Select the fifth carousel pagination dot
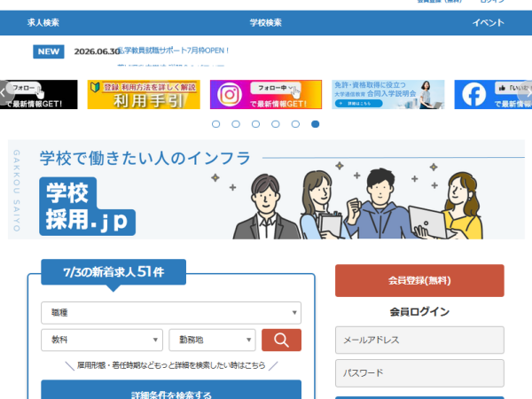532x399 pixels. (x=295, y=124)
